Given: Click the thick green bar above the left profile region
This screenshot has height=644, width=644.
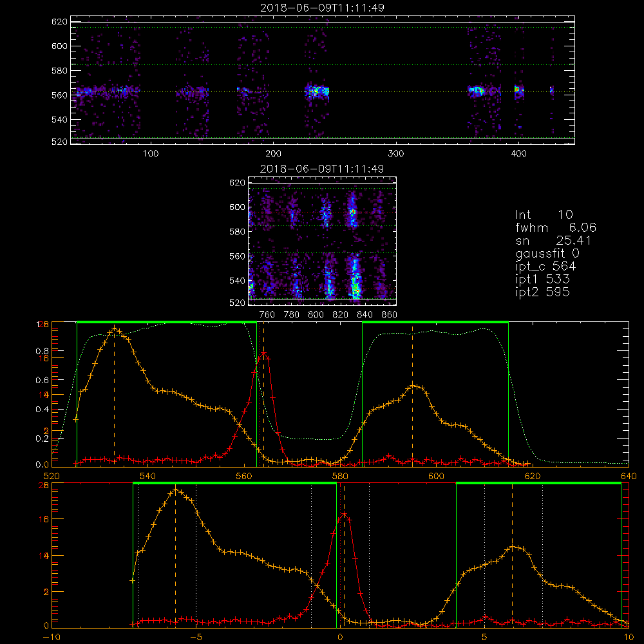Looking at the screenshot, I should click(167, 322).
